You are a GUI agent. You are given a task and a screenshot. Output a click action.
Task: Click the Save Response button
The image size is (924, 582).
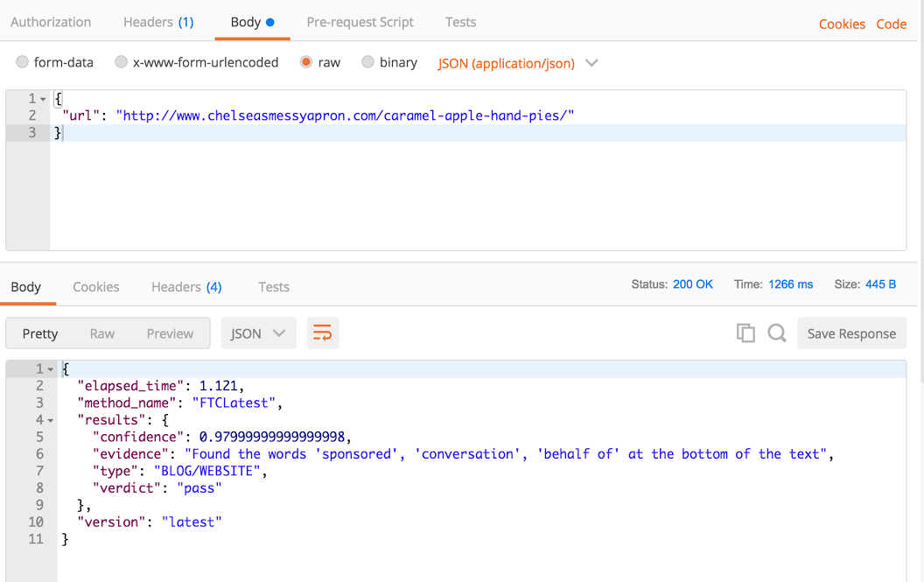click(851, 333)
